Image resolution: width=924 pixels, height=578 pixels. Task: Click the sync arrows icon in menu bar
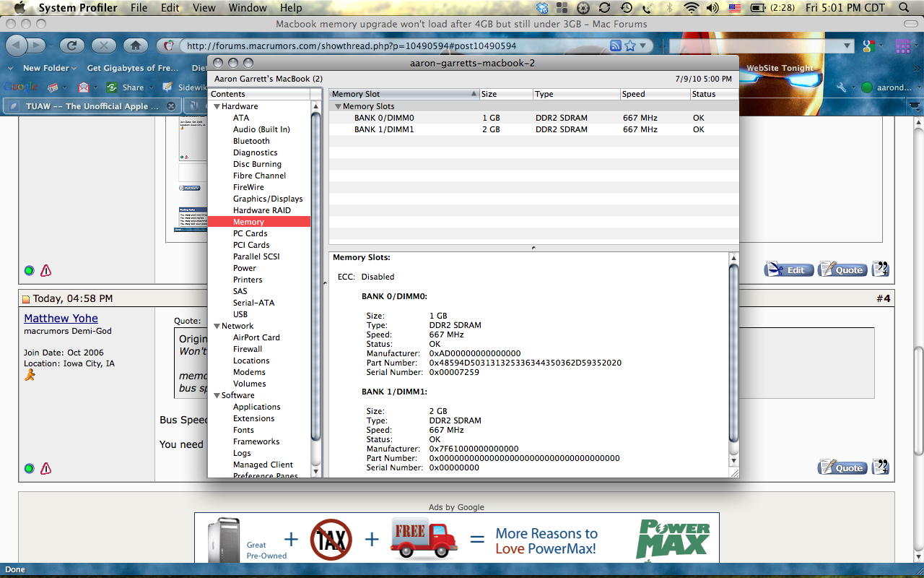tap(605, 8)
